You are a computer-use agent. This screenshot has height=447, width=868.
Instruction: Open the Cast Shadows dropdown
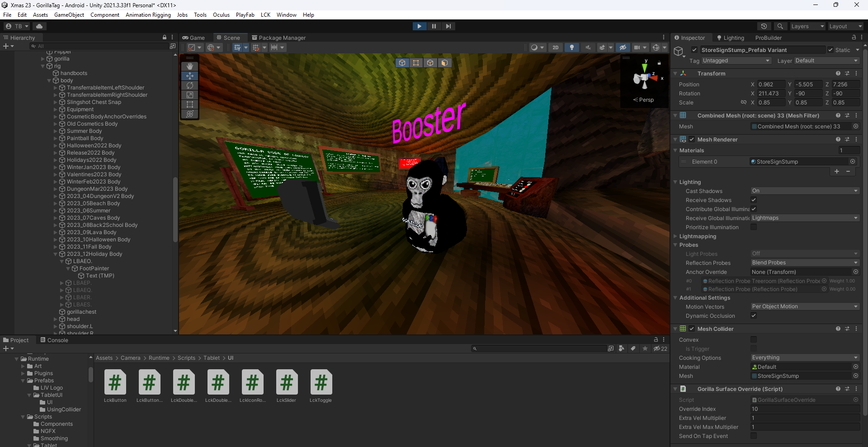(x=805, y=191)
